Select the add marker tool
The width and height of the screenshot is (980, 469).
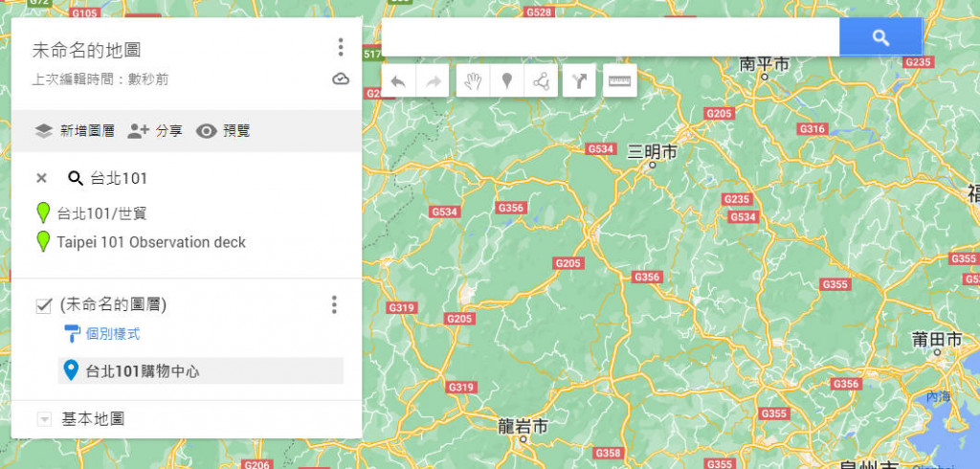pyautogui.click(x=507, y=80)
